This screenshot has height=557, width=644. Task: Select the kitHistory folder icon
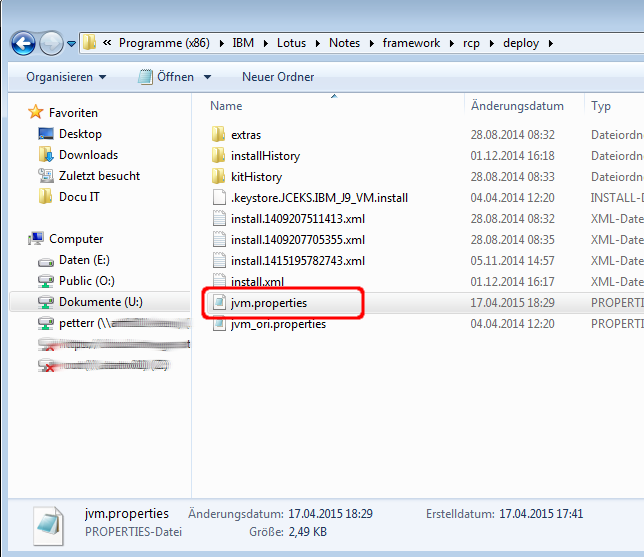click(219, 177)
